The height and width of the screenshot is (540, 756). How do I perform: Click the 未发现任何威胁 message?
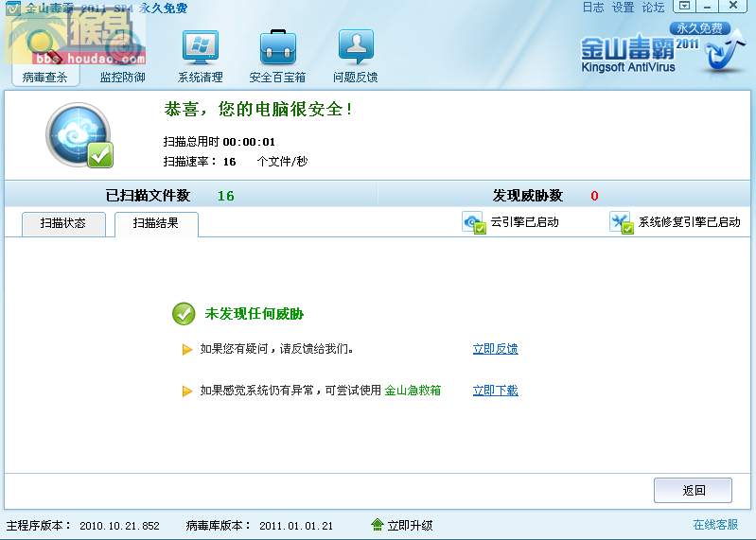pyautogui.click(x=255, y=314)
